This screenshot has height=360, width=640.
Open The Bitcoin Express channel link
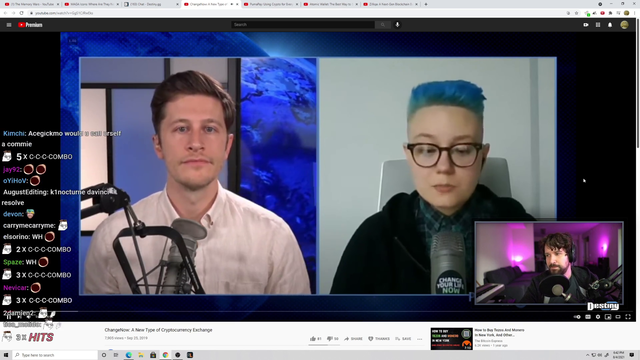489,341
